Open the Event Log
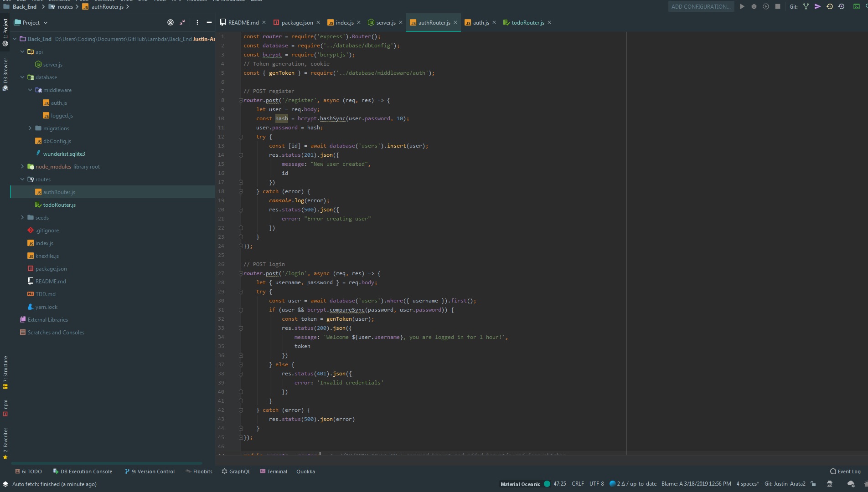This screenshot has width=868, height=492. click(x=845, y=471)
